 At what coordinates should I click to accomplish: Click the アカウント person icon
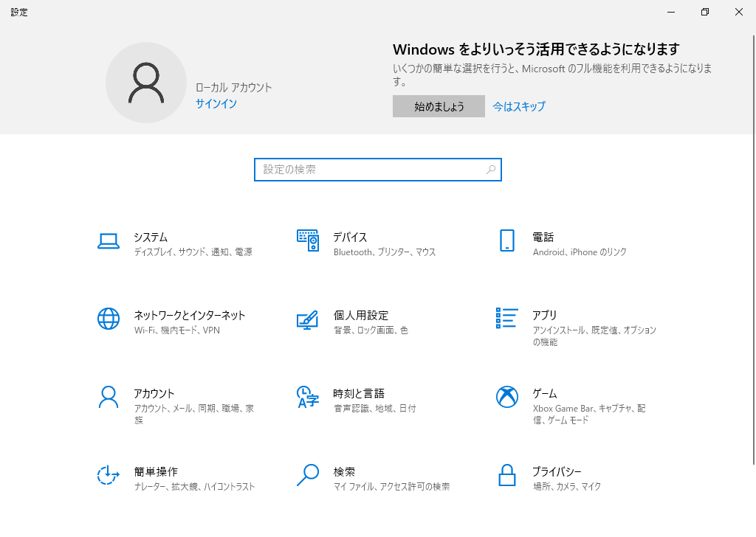point(109,397)
